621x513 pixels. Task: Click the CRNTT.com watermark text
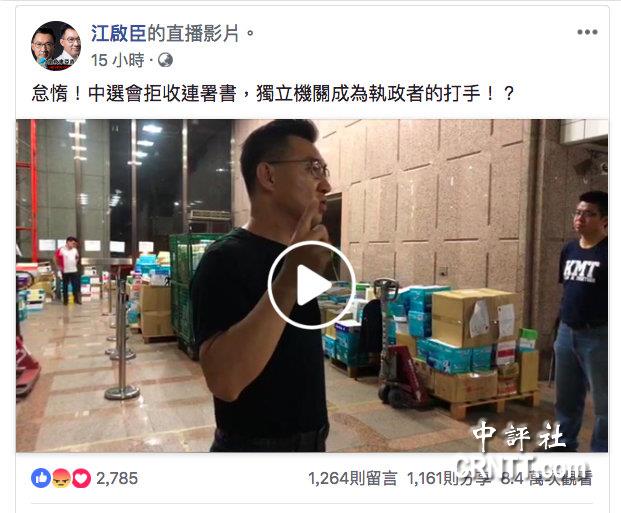[x=521, y=466]
